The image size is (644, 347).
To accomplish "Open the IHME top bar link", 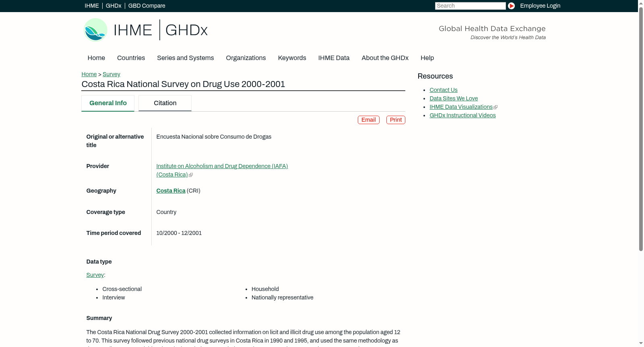I will coord(92,6).
